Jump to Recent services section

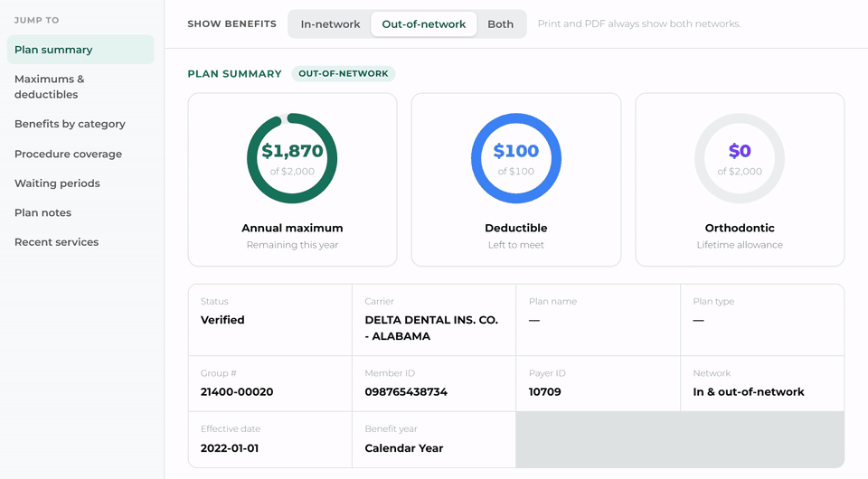80,241
